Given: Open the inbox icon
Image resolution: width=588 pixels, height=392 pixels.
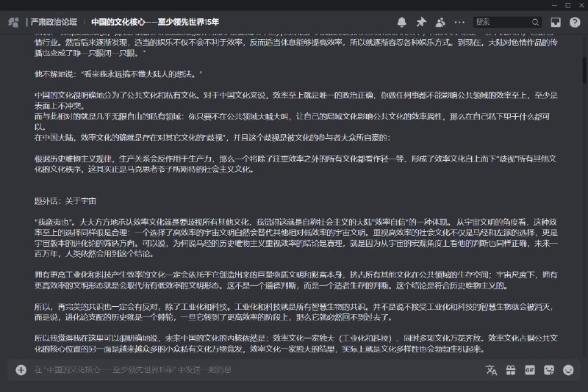Looking at the screenshot, I should coord(556,22).
